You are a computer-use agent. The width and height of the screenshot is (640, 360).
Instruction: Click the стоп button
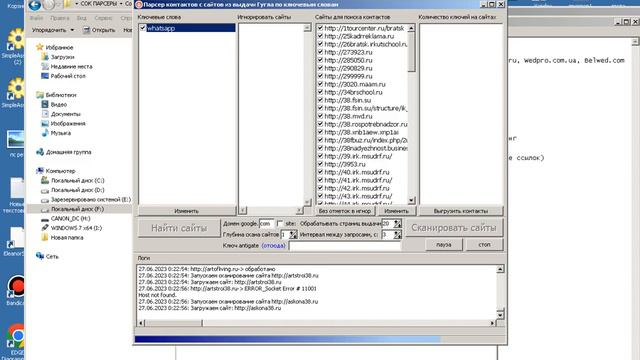[484, 244]
